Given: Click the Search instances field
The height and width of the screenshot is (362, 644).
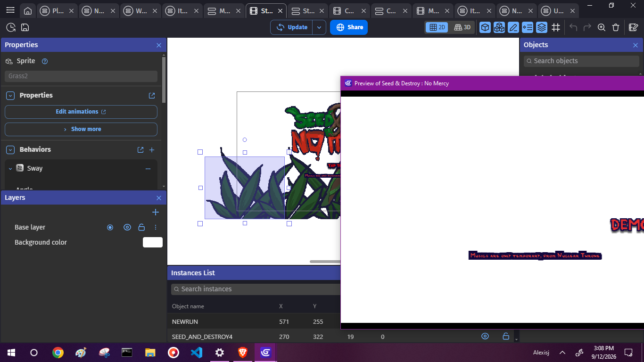Looking at the screenshot, I should click(255, 289).
